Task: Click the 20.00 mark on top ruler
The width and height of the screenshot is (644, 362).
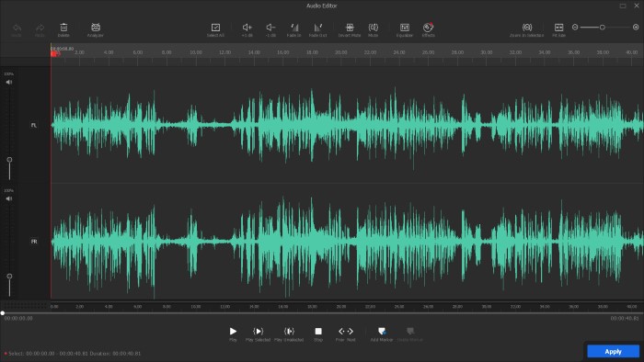Action: coord(341,52)
